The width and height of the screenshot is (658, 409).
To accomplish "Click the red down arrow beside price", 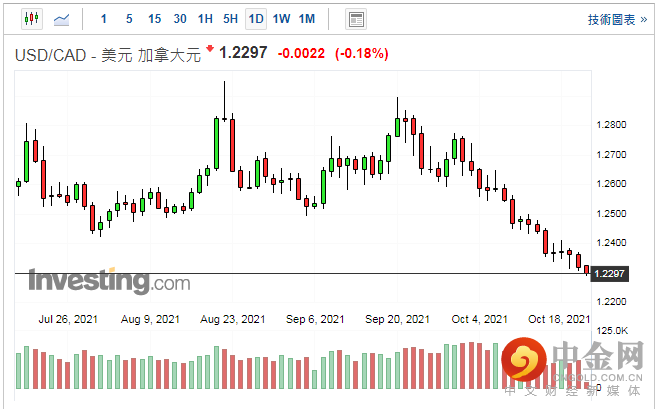I will point(210,49).
